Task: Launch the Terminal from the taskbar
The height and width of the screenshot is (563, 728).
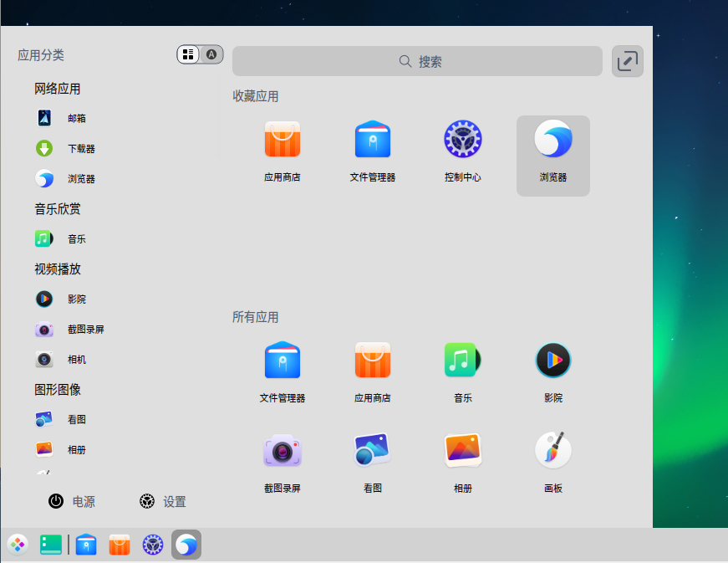Action: tap(51, 545)
